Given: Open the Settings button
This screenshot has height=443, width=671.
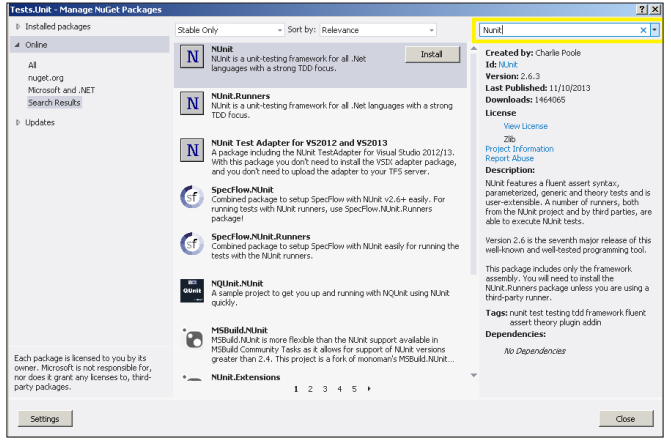Looking at the screenshot, I should click(x=45, y=419).
